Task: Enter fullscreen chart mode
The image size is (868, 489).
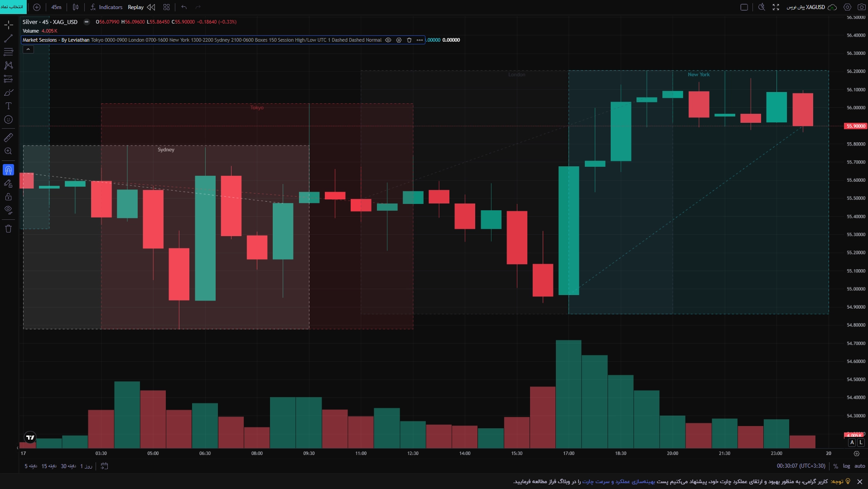Action: pyautogui.click(x=776, y=7)
